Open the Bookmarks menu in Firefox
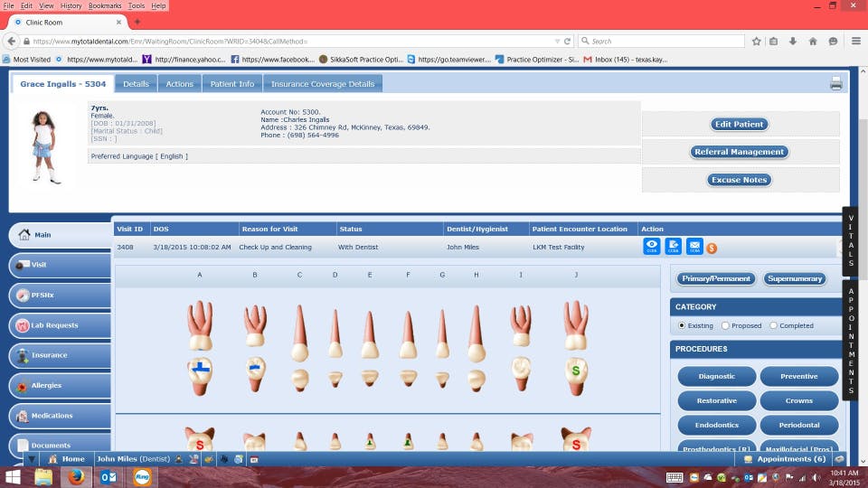 105,5
